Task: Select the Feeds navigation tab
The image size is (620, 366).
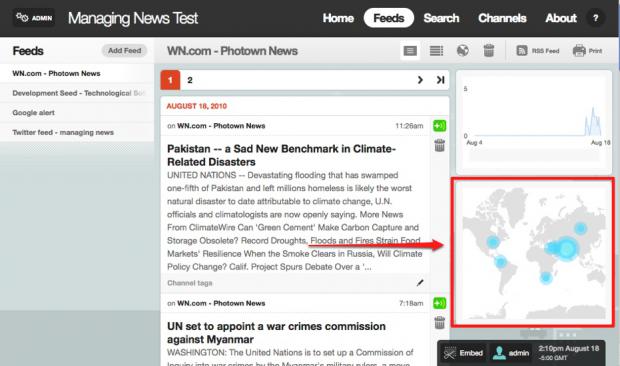Action: tap(389, 18)
